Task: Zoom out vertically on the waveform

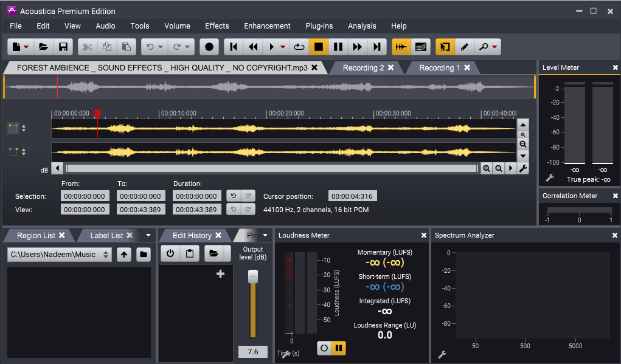Action: pos(523,145)
